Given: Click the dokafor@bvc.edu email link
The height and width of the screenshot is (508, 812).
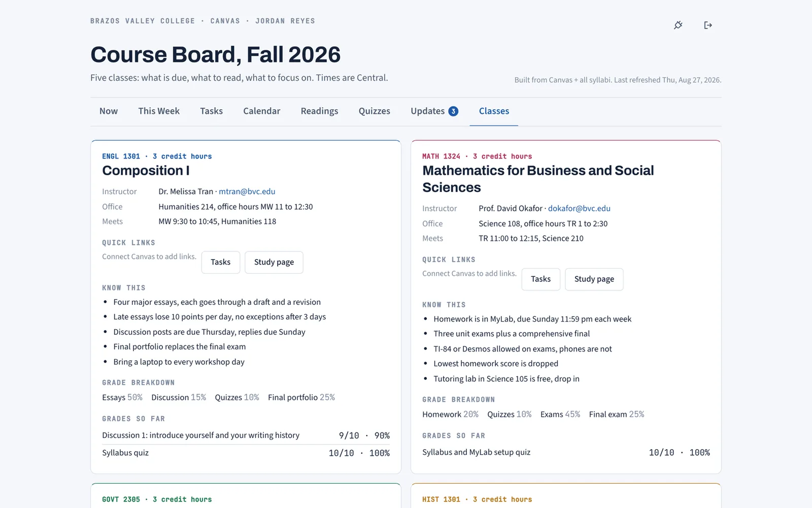Looking at the screenshot, I should pos(579,208).
